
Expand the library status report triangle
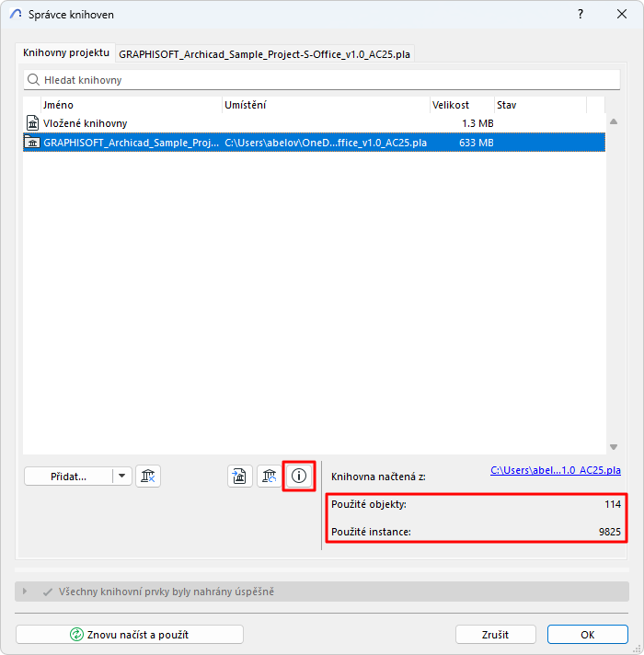point(25,592)
